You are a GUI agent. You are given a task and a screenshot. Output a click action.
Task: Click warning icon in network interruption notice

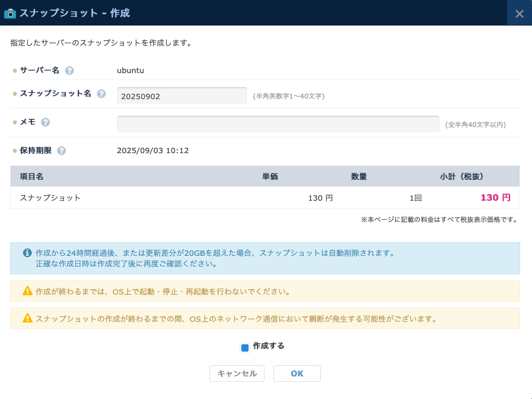pyautogui.click(x=27, y=318)
